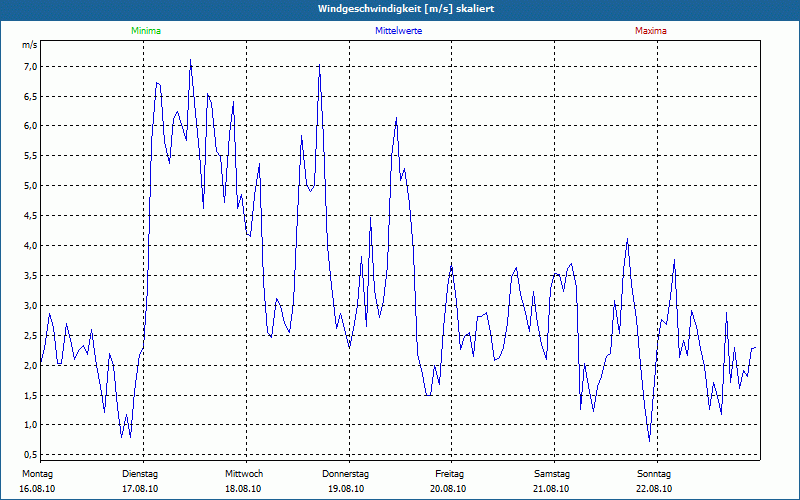Click the 7,0 y-axis value
The image size is (800, 500).
click(x=30, y=67)
